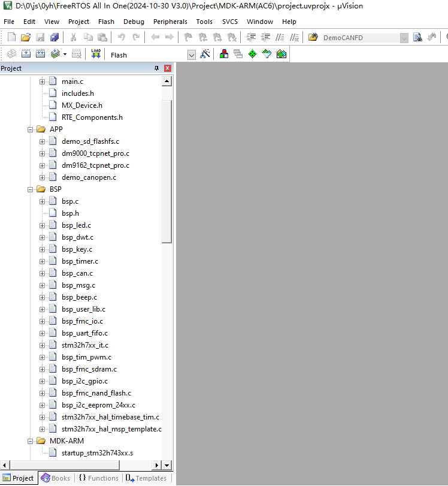The width and height of the screenshot is (448, 486).
Task: Select the Project tab at bottom
Action: click(19, 478)
